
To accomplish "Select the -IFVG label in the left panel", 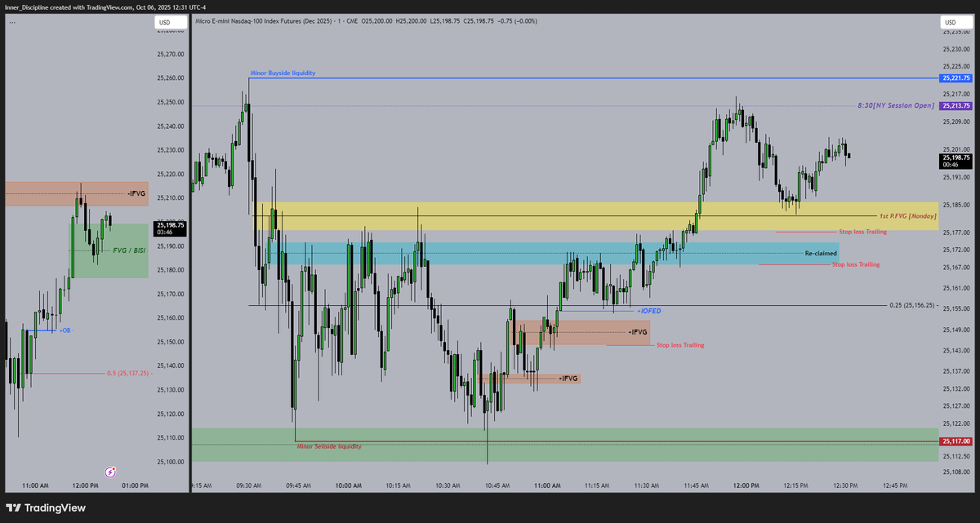I will click(135, 193).
